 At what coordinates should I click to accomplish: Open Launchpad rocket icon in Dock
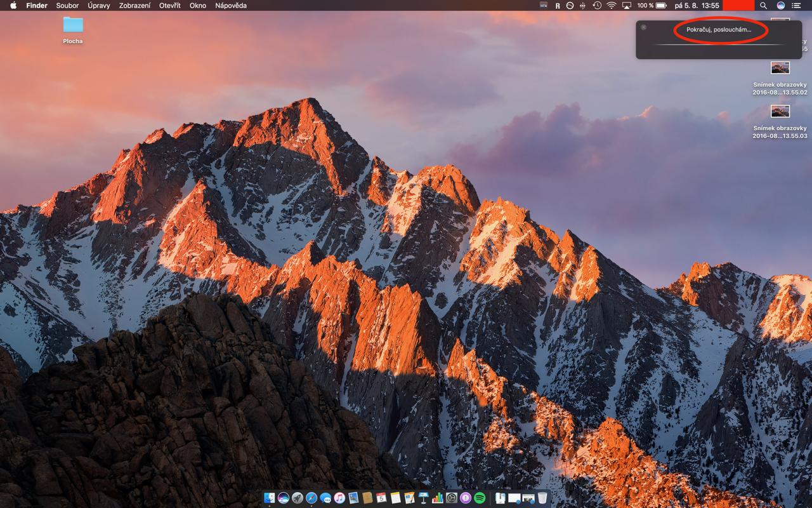298,498
